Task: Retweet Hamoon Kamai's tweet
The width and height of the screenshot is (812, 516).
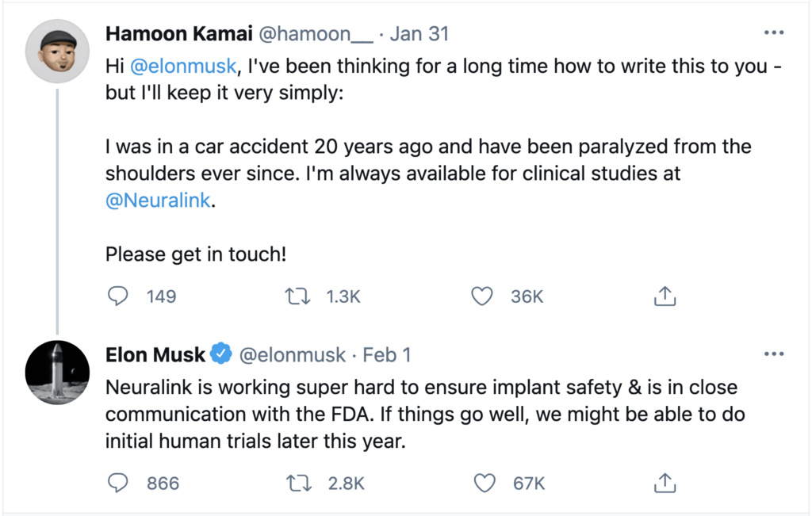Action: (298, 296)
